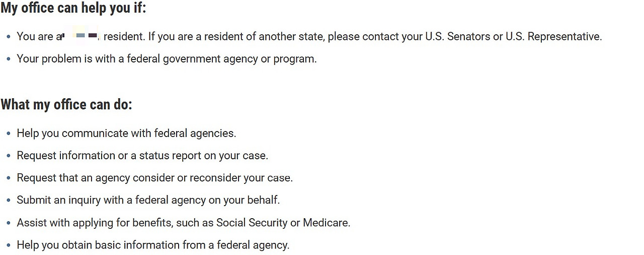This screenshot has width=644, height=255.
Task: Click the "Submit an inquiry" list item
Action: tap(148, 200)
